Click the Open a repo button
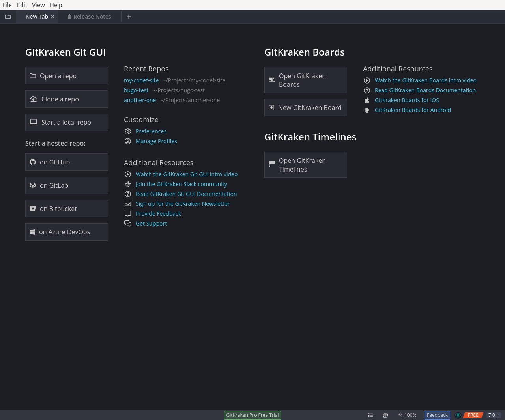 pos(67,76)
